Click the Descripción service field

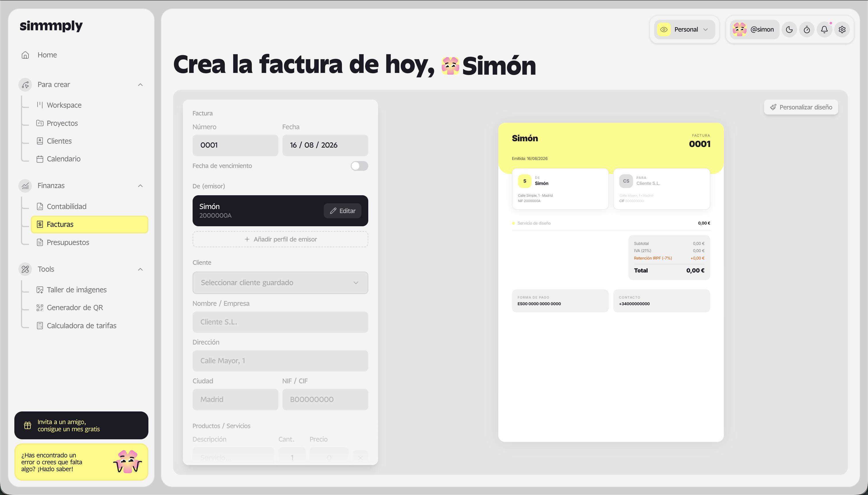[x=233, y=457]
